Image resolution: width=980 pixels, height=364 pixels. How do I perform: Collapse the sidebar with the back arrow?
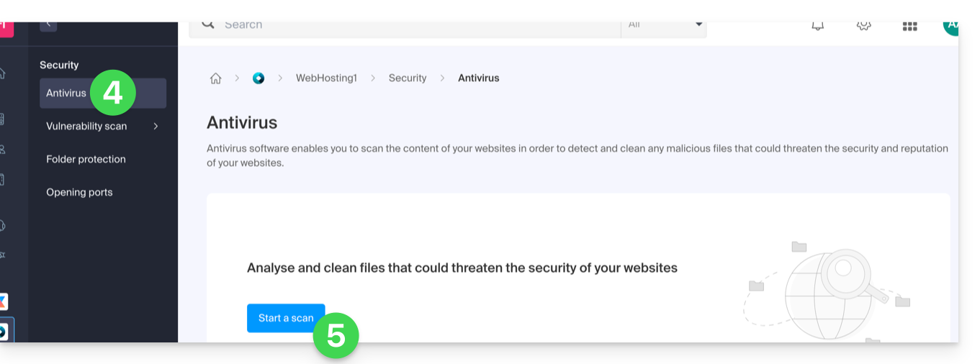[48, 25]
